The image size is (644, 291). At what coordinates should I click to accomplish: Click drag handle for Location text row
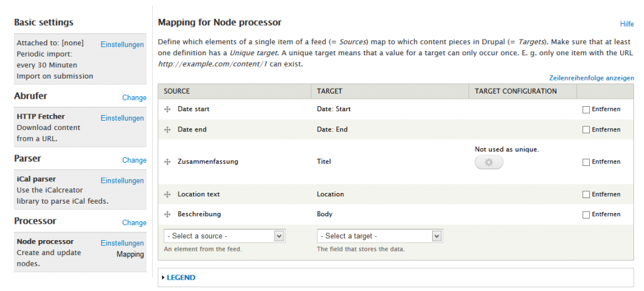point(167,195)
